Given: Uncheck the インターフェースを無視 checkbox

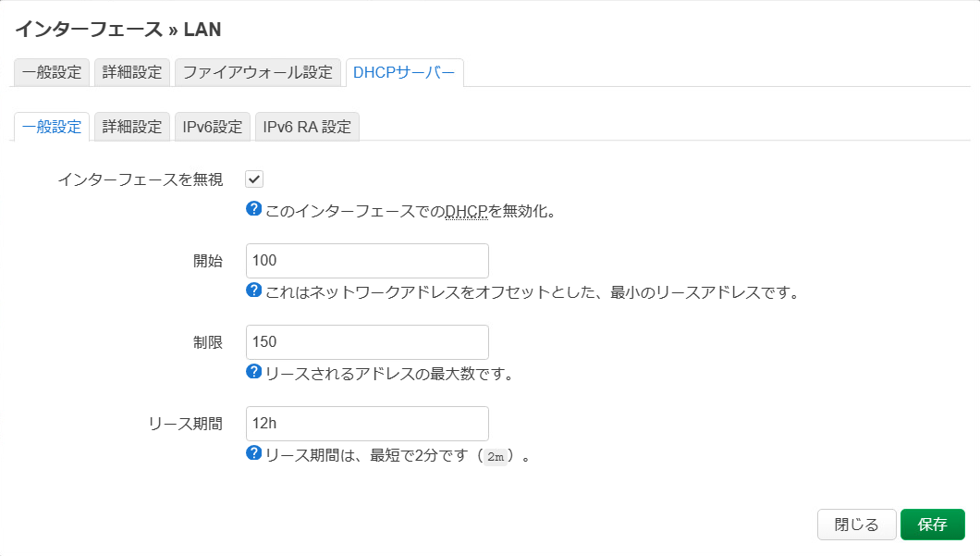Looking at the screenshot, I should click(x=254, y=179).
